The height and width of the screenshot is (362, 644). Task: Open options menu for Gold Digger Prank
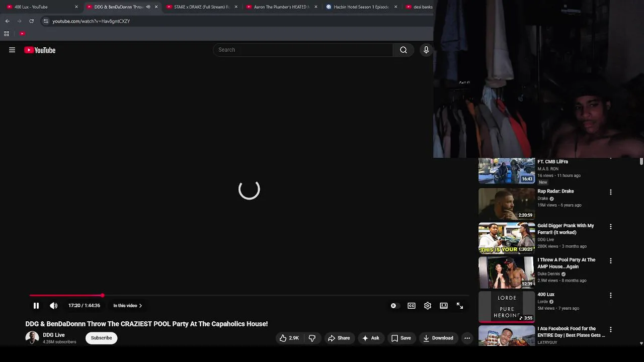(x=611, y=227)
